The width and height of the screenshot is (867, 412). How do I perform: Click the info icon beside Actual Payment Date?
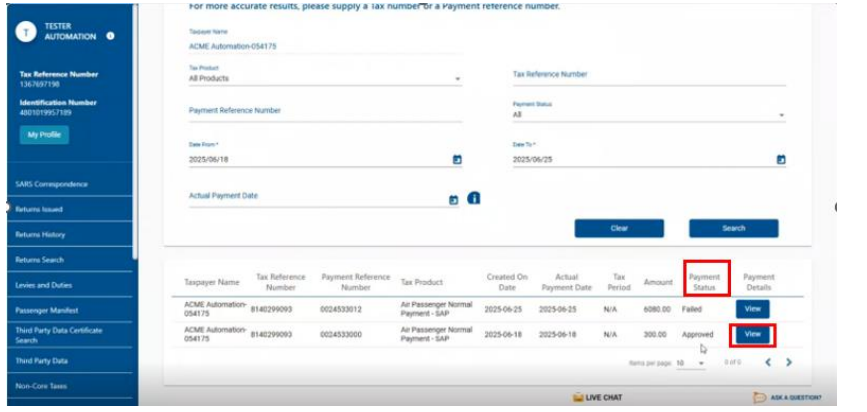[x=473, y=198]
